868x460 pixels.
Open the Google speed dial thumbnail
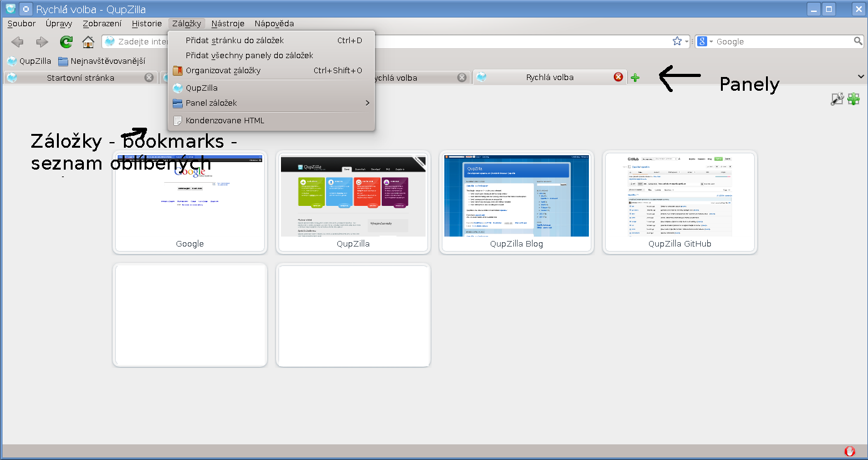coord(190,202)
